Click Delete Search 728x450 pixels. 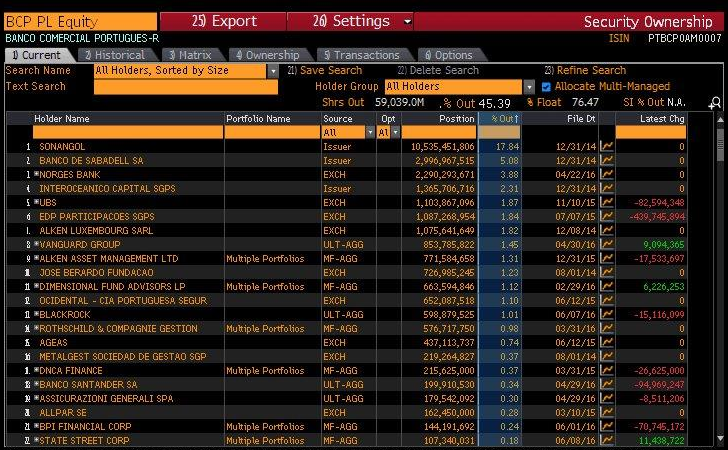coord(438,71)
